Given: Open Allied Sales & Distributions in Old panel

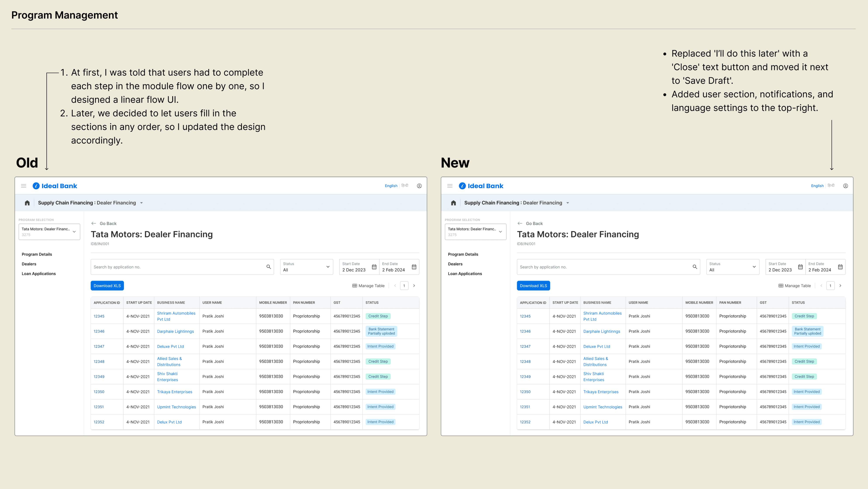Looking at the screenshot, I should 169,362.
